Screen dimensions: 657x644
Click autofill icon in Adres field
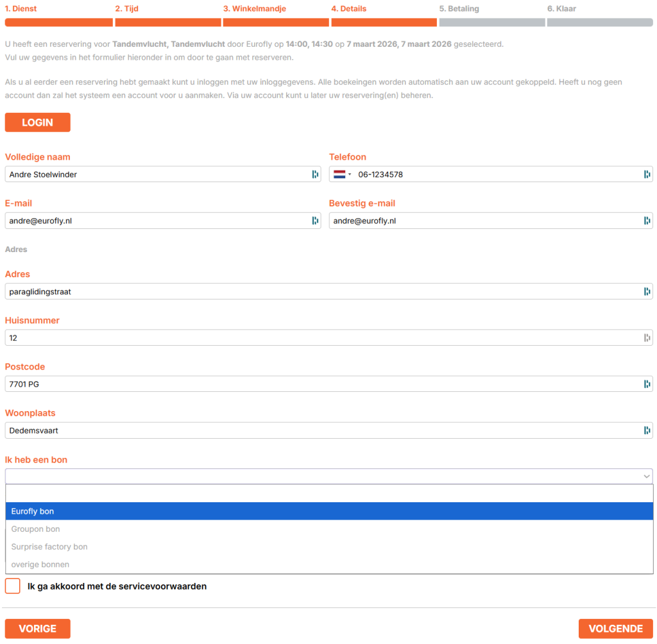647,291
